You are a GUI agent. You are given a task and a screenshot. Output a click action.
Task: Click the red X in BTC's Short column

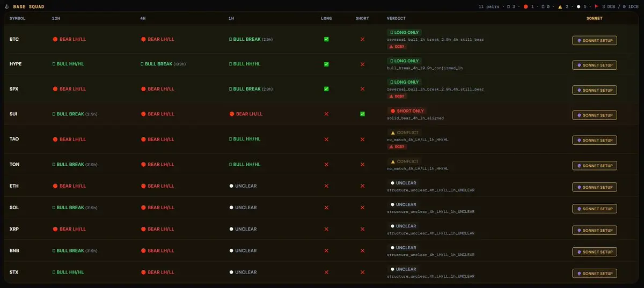click(362, 39)
